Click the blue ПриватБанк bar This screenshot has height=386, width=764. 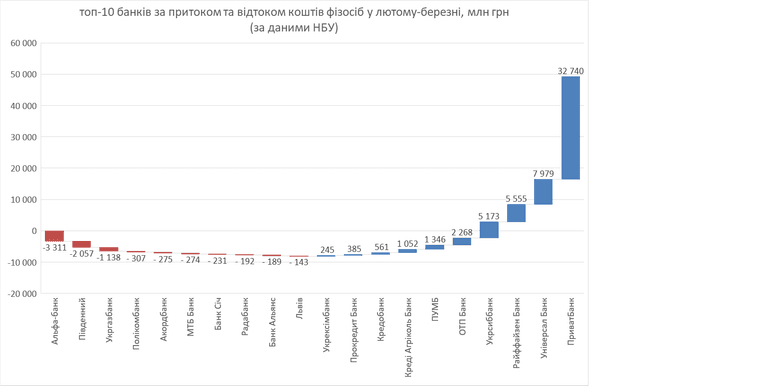tap(571, 128)
